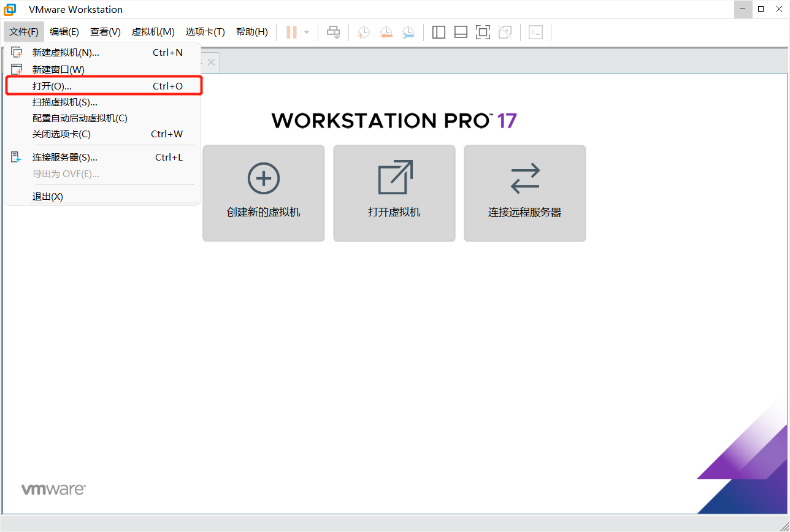Close the home tab with its X
Screen dimensions: 790x532
(211, 63)
